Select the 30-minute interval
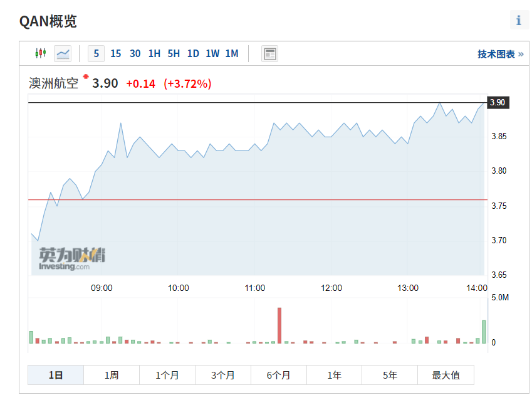Image resolution: width=532 pixels, height=395 pixels. point(135,54)
